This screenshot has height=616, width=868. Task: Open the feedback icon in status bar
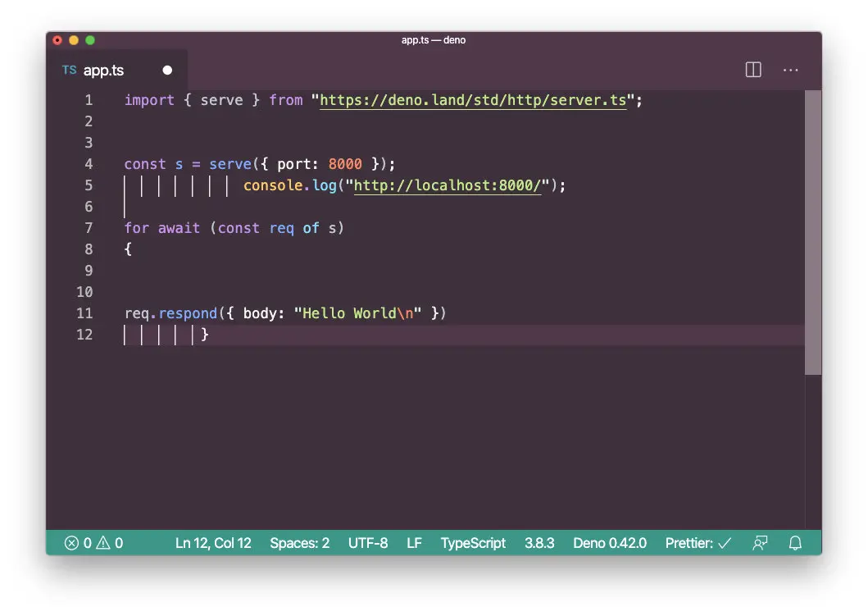[760, 543]
